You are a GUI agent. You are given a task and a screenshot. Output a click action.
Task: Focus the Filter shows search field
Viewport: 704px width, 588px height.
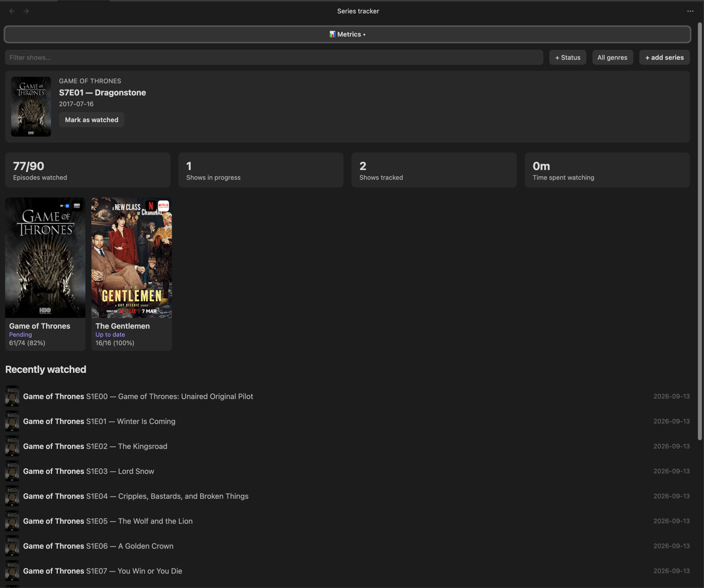[x=274, y=57]
